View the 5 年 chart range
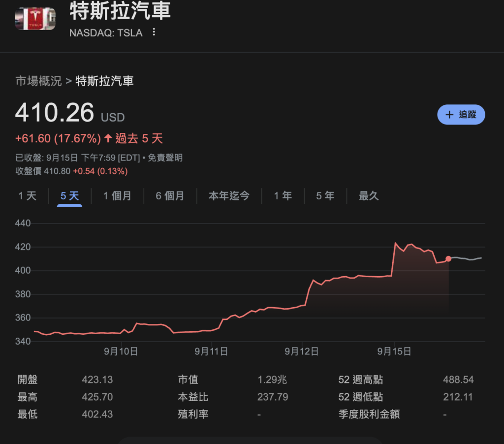The height and width of the screenshot is (444, 504). 325,196
